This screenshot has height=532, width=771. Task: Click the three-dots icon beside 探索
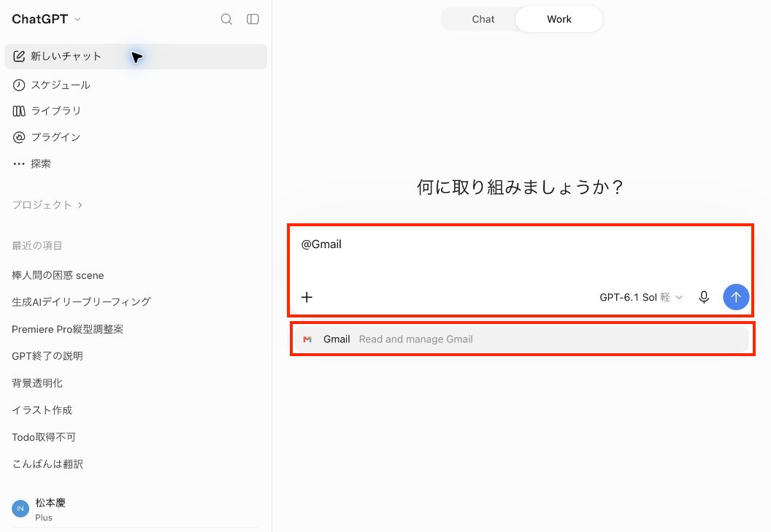[19, 163]
